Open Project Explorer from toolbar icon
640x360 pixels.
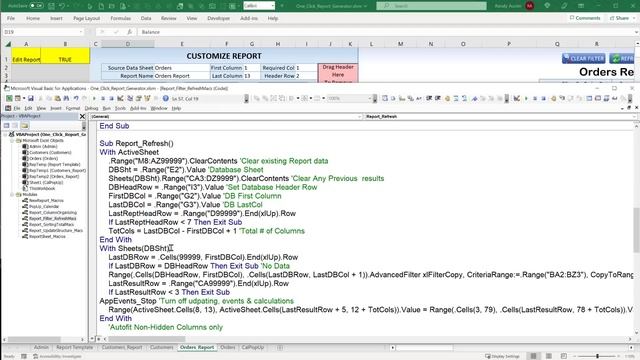coord(130,98)
